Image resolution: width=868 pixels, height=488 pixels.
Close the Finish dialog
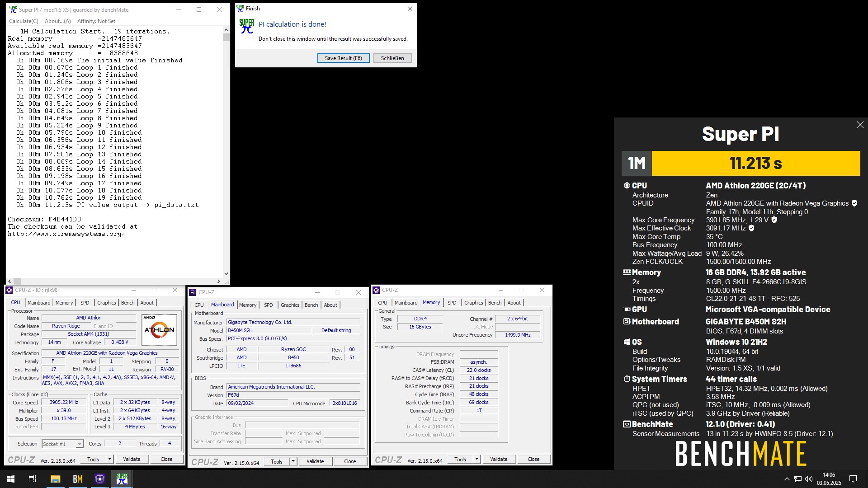(x=410, y=9)
